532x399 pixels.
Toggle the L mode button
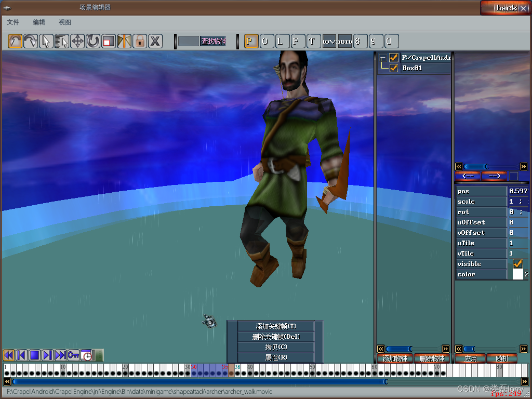coord(282,42)
